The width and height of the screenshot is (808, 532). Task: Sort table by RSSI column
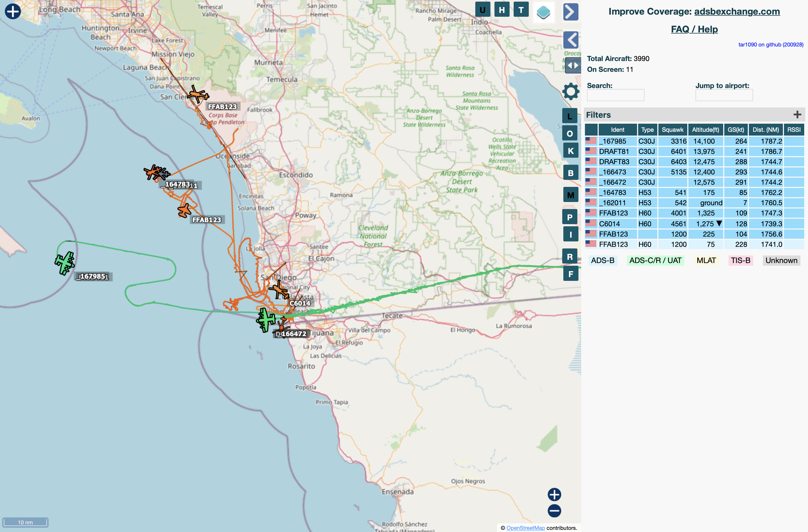(x=794, y=130)
